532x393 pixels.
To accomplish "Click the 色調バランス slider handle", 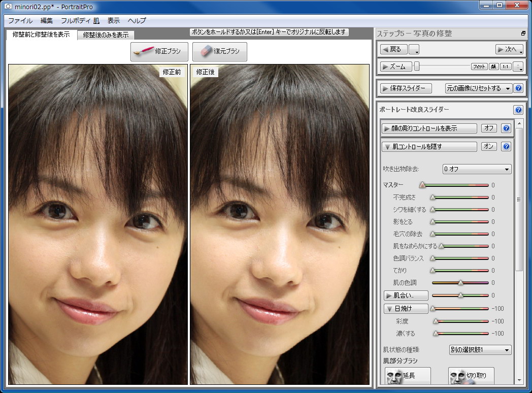I will point(433,258).
